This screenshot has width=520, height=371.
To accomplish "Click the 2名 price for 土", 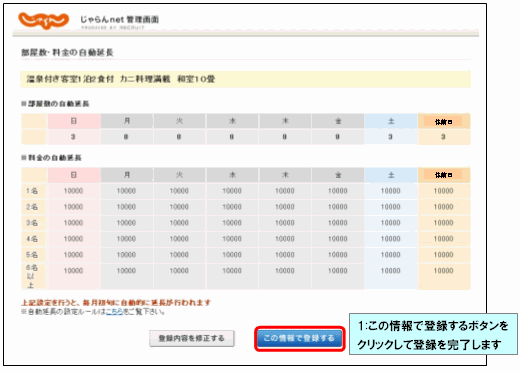I will click(x=390, y=207).
